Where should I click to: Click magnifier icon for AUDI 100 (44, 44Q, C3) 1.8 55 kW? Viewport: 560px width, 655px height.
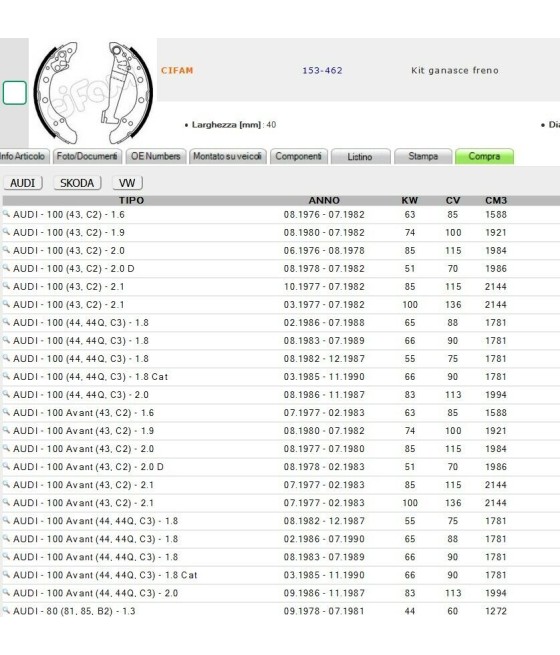click(6, 358)
